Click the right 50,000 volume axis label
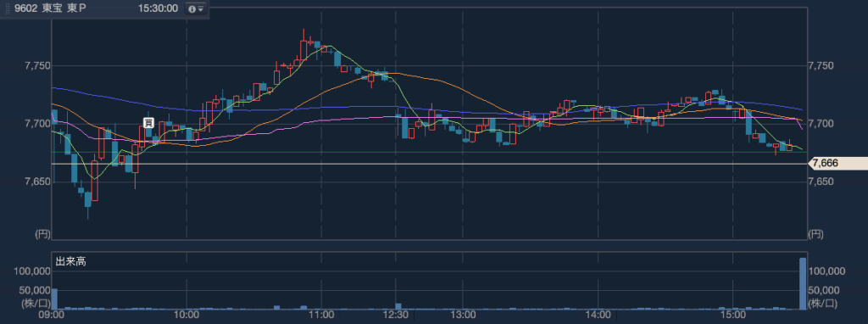The image size is (868, 324). [823, 290]
